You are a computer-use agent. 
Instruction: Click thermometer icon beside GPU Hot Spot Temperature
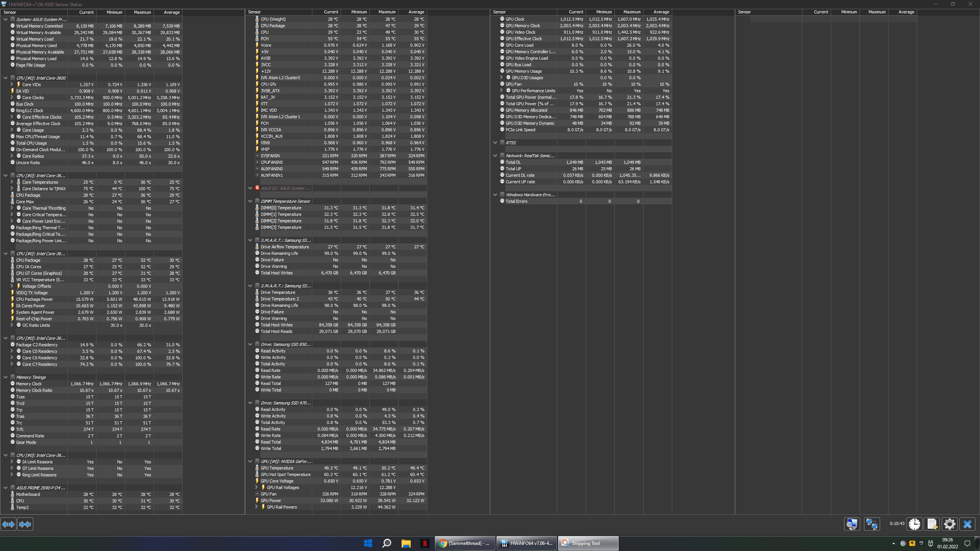[x=257, y=474]
